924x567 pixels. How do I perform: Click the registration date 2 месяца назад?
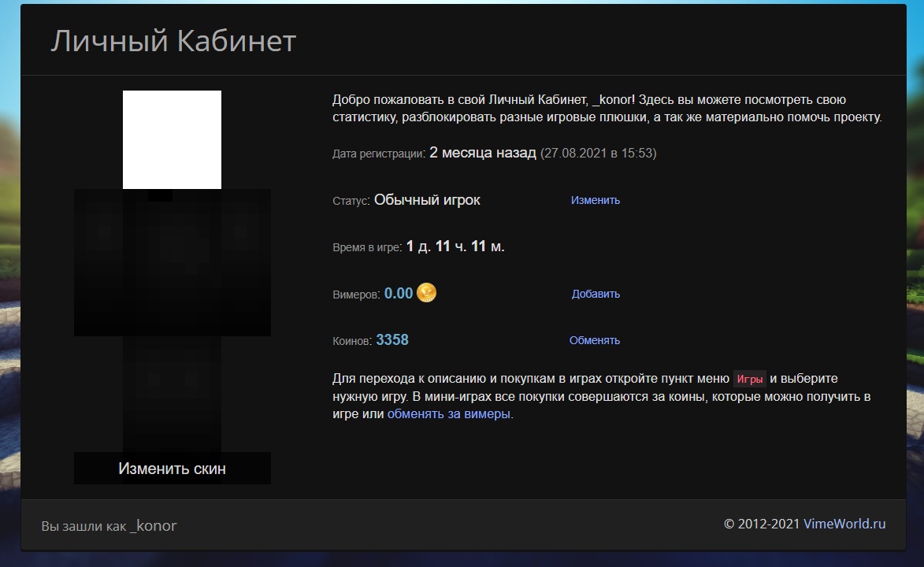click(481, 153)
